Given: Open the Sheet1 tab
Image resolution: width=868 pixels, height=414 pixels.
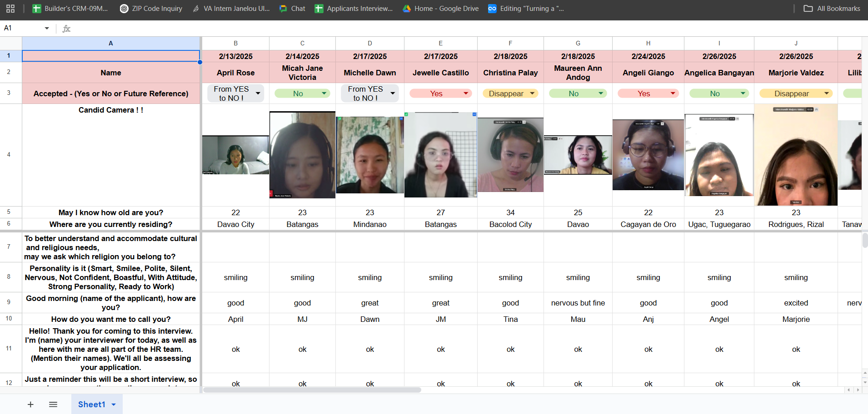Looking at the screenshot, I should point(92,404).
